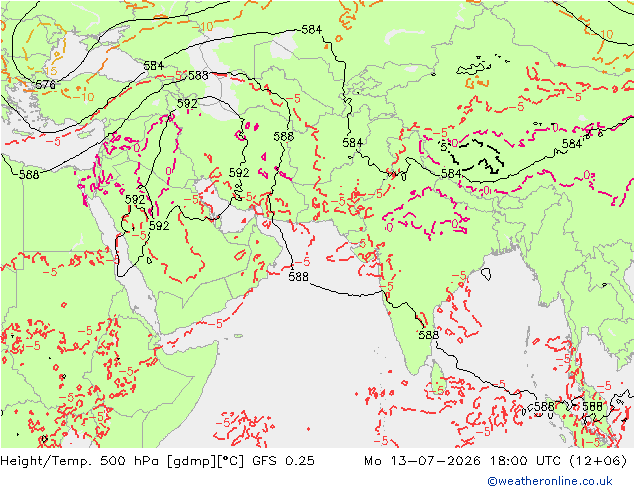Click the 'Height/Temp. 500 hPa' map title

coord(81,461)
